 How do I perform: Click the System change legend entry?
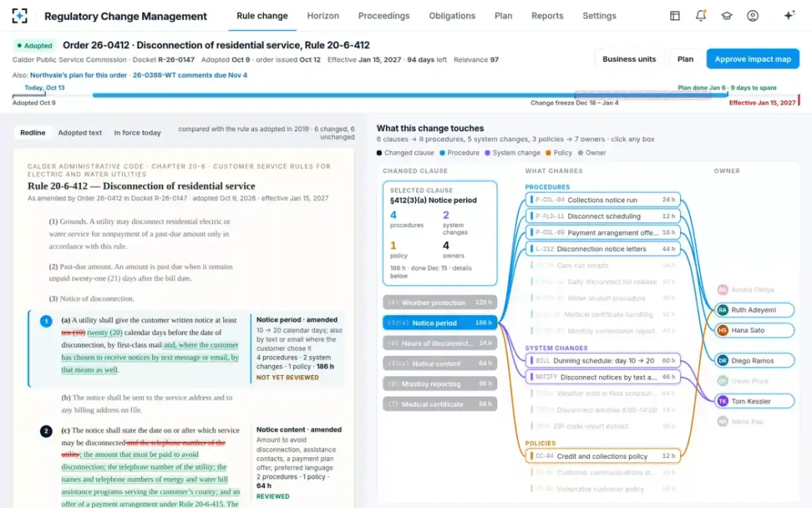click(512, 153)
